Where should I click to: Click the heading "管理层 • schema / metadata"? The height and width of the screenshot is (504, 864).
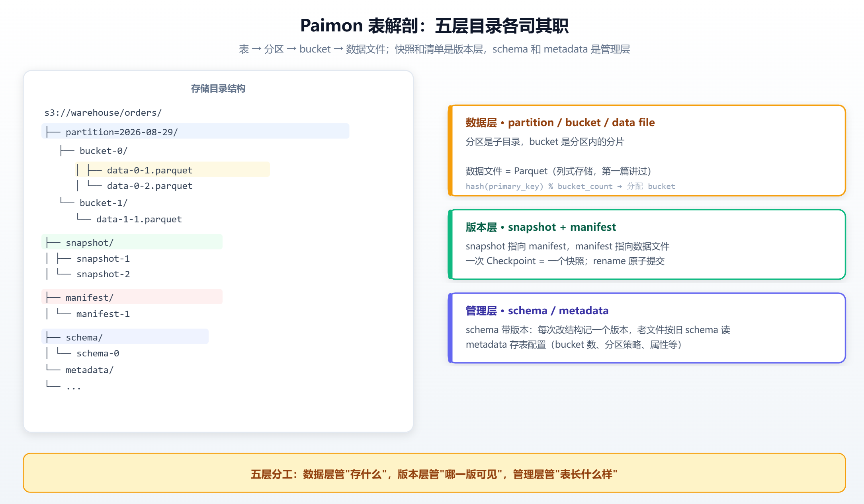[x=537, y=310]
